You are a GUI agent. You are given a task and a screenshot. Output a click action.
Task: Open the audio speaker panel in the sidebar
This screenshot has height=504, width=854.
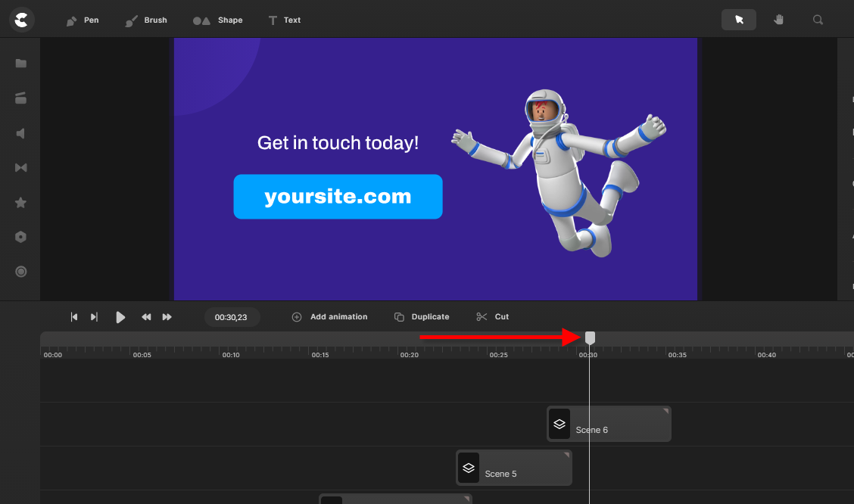point(21,133)
